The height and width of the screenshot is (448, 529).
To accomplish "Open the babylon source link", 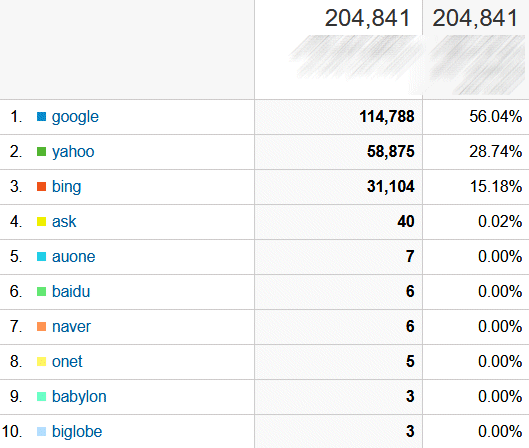I will [79, 397].
